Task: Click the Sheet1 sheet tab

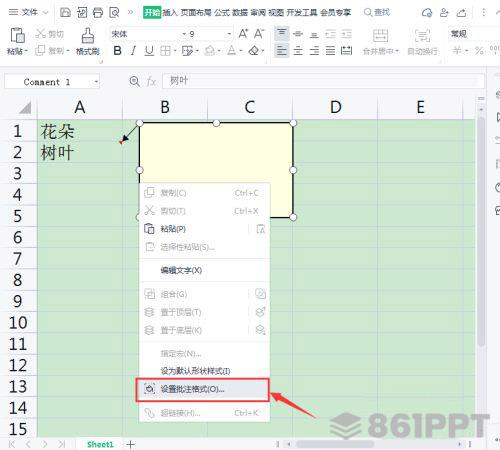Action: [x=100, y=444]
